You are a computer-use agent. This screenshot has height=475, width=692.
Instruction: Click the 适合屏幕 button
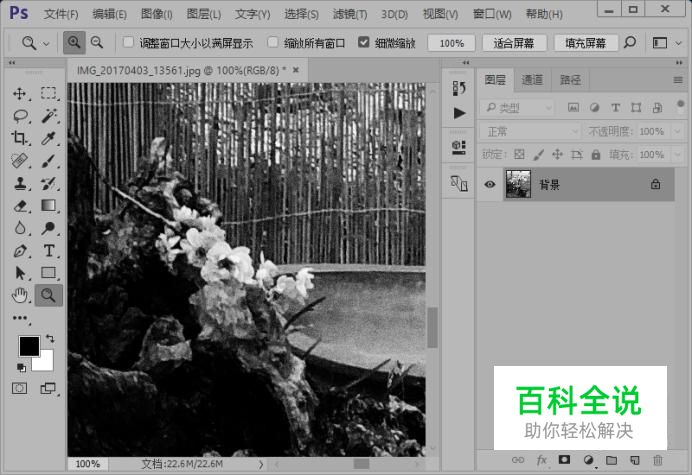(514, 43)
